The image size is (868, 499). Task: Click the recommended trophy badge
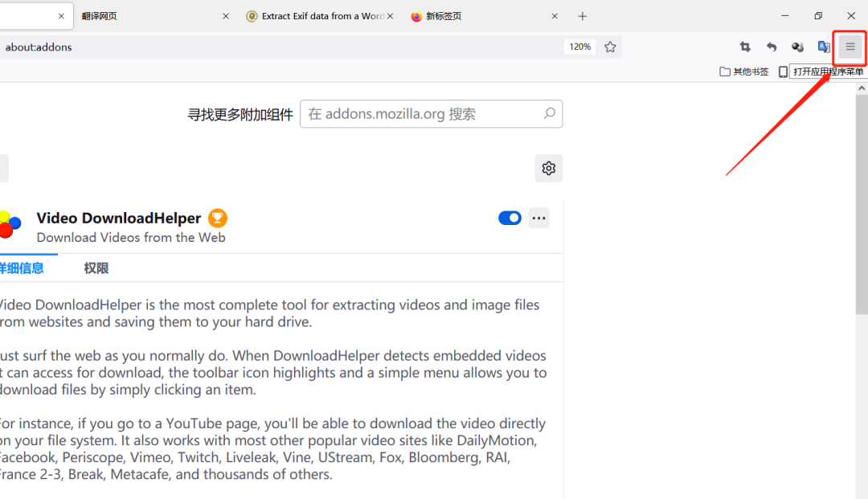pyautogui.click(x=218, y=218)
